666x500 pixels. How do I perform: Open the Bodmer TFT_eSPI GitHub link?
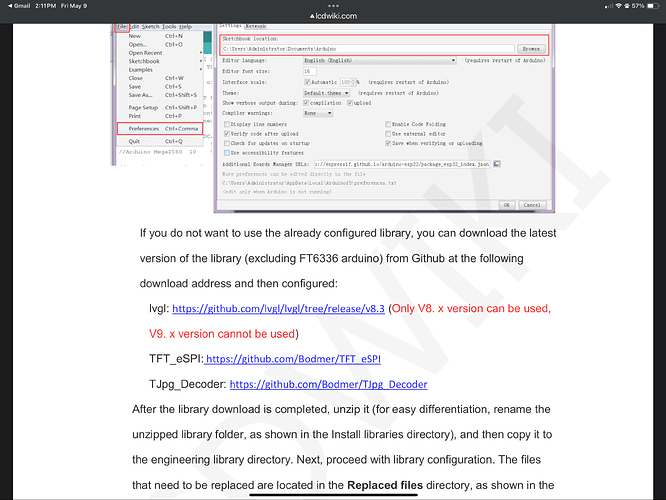(x=293, y=359)
